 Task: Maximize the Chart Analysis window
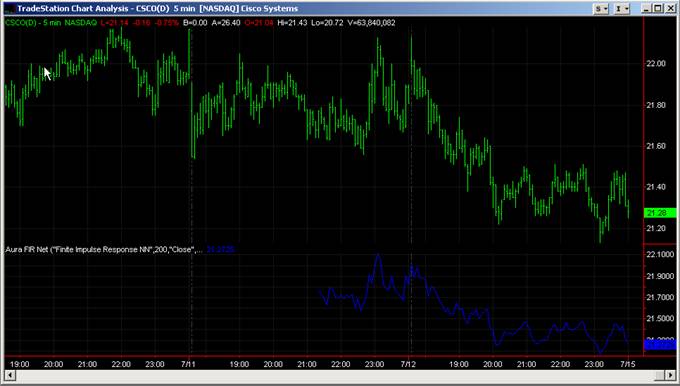(658, 8)
